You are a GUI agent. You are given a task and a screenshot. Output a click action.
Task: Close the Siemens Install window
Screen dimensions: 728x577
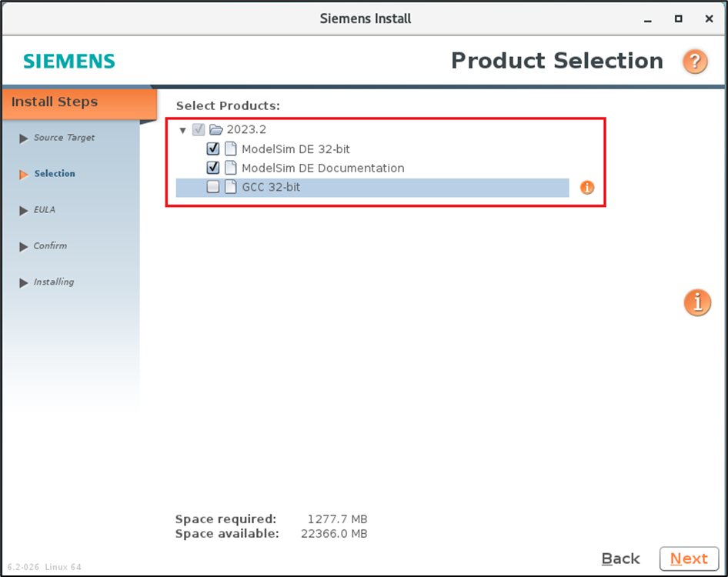coord(709,18)
